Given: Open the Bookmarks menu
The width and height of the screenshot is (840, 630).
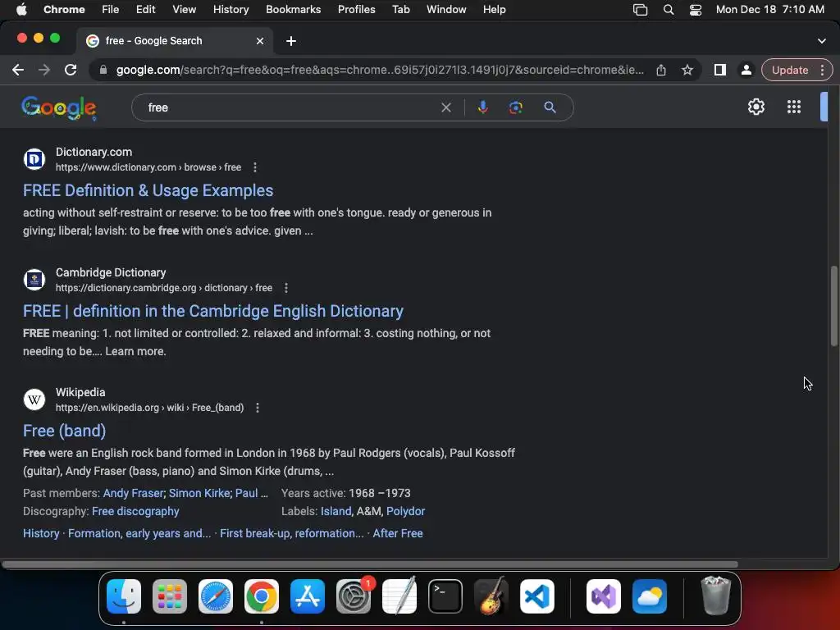Looking at the screenshot, I should (293, 9).
